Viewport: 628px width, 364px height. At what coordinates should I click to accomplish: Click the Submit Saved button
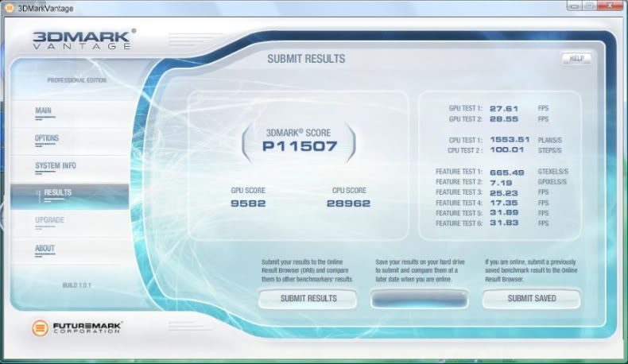point(532,298)
